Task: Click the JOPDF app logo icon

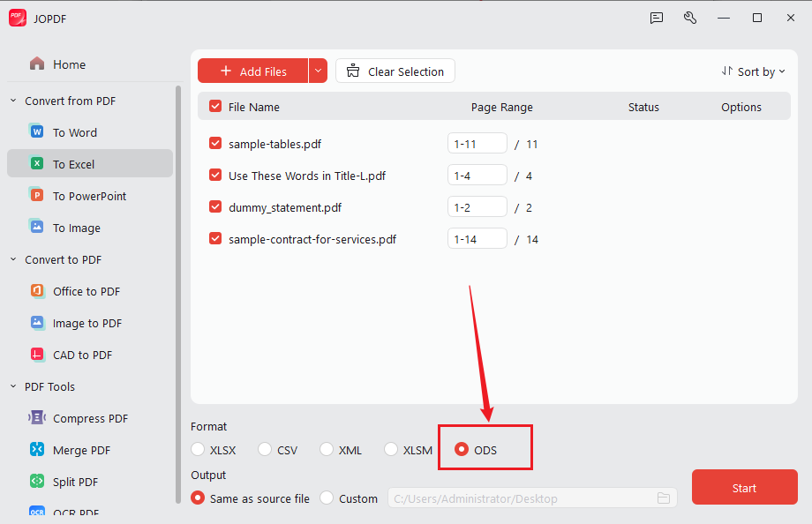Action: click(x=17, y=19)
